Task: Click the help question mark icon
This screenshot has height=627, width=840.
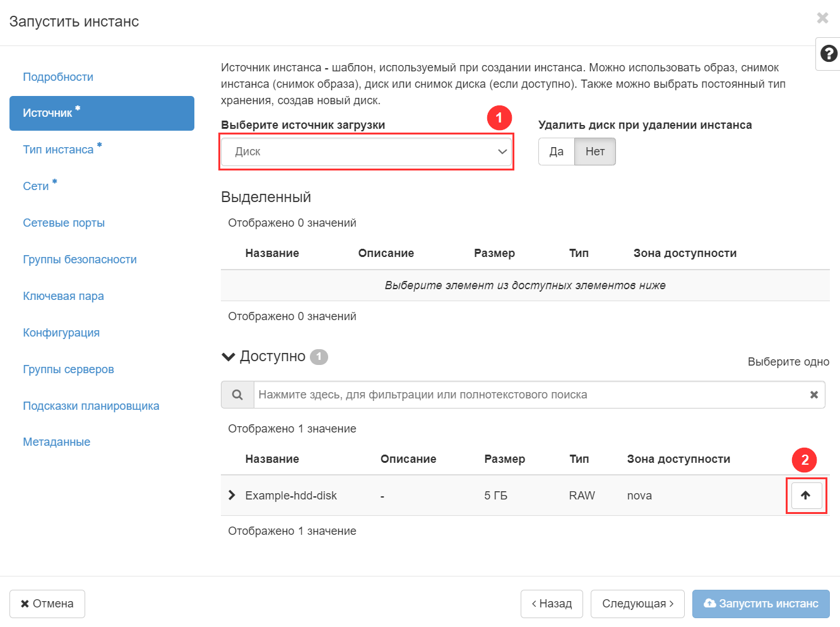Action: tap(829, 54)
